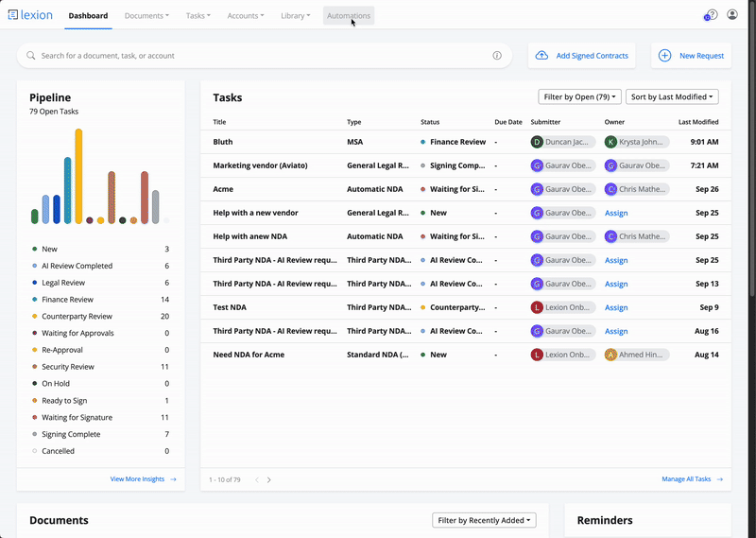Screen dimensions: 756x538
Task: Go to previous page of tasks
Action: pos(257,479)
